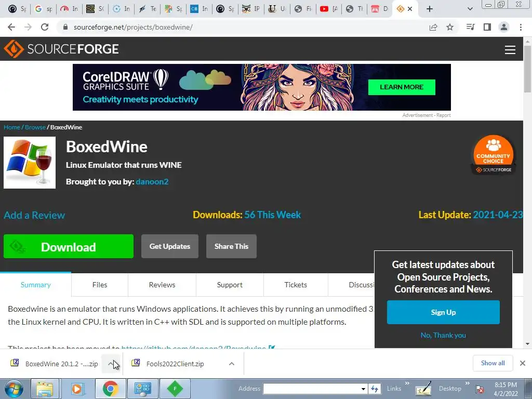Click Add a Review

click(34, 215)
